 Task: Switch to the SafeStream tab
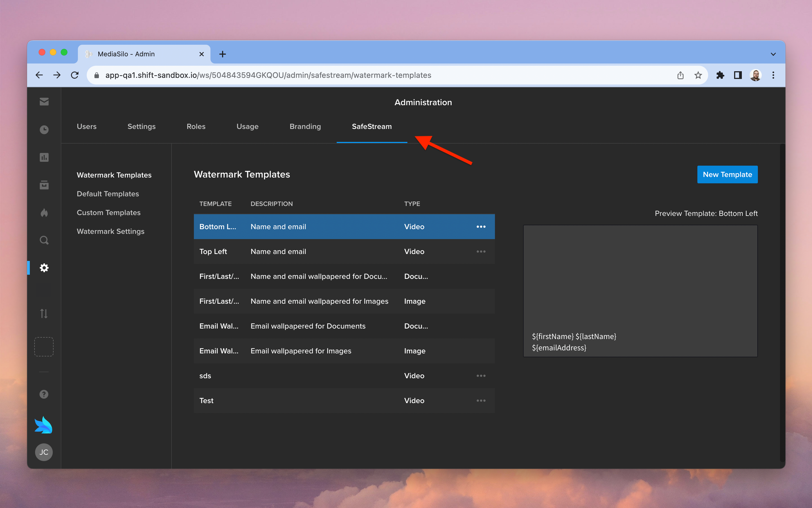click(372, 127)
